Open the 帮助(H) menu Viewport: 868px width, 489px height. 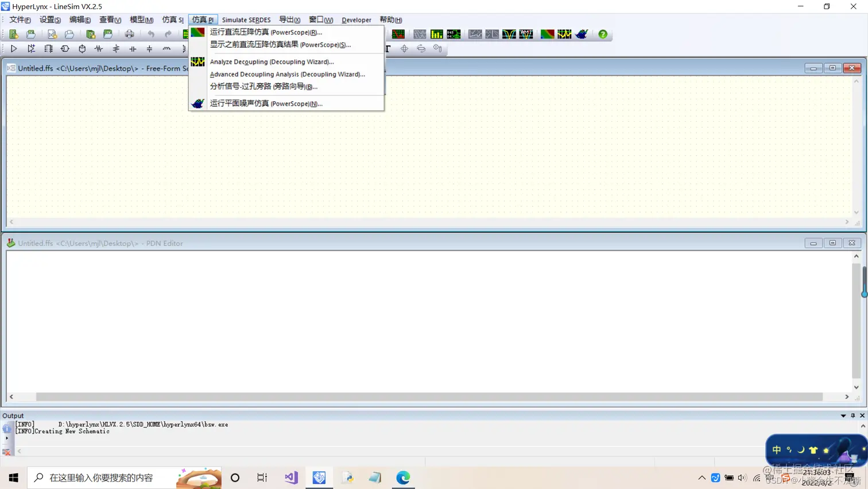click(391, 20)
